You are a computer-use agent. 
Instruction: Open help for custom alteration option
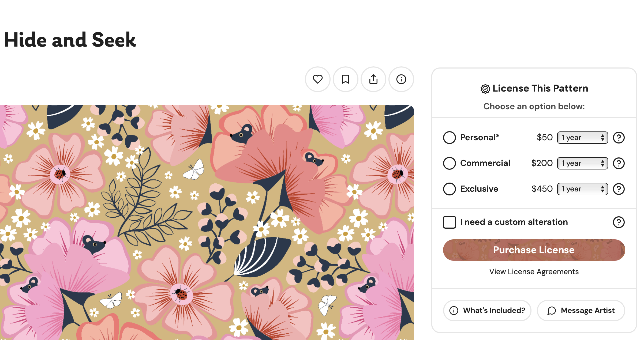(619, 222)
